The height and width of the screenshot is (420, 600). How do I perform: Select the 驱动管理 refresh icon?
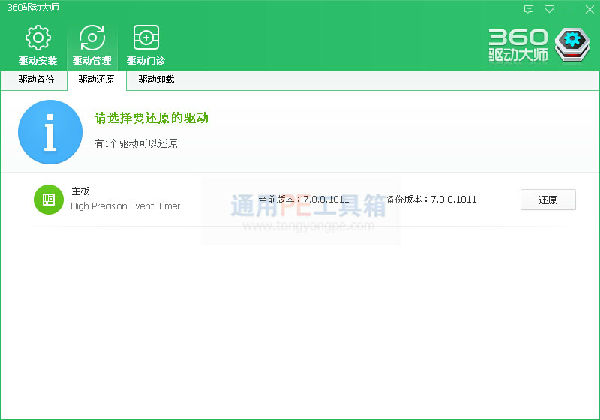[92, 38]
